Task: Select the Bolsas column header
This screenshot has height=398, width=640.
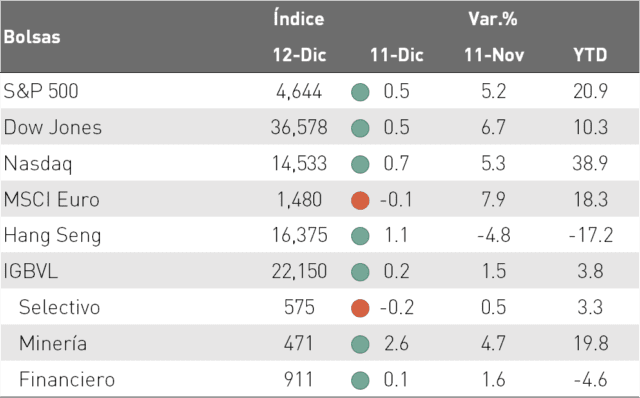Action: pos(32,37)
